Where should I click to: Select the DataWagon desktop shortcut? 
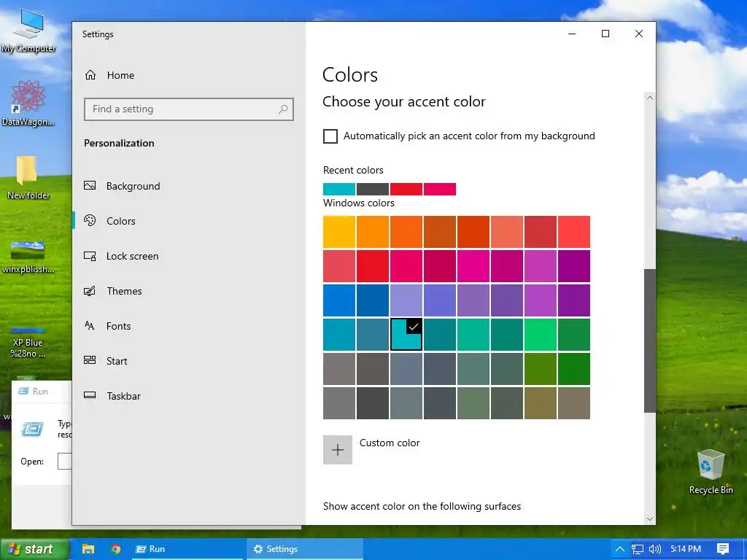(x=28, y=104)
